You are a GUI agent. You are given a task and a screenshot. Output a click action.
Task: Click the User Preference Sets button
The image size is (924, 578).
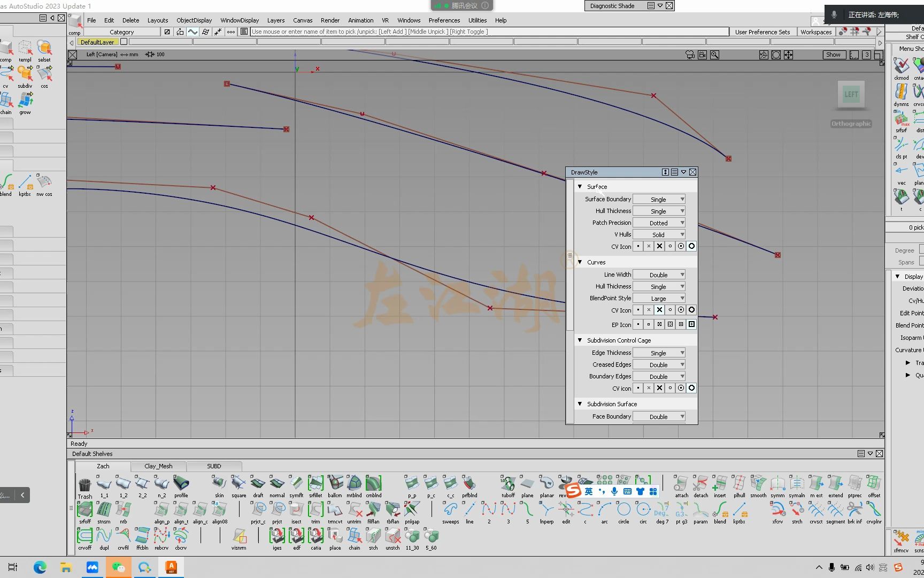(x=762, y=32)
